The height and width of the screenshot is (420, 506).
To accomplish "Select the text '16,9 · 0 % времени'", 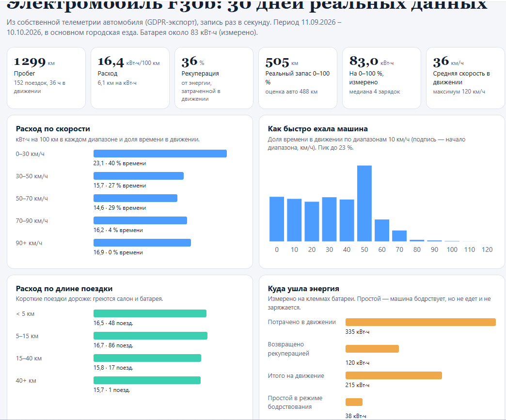I will click(x=118, y=252).
